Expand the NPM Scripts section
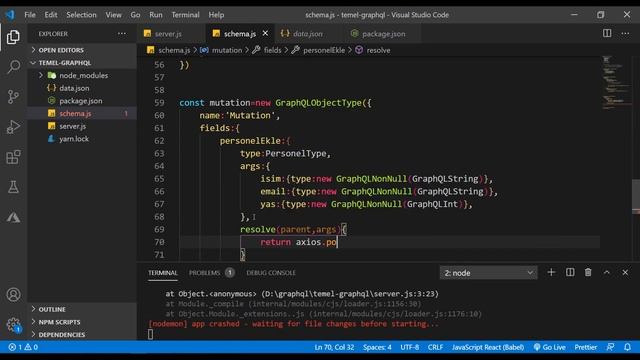The width and height of the screenshot is (640, 360). pyautogui.click(x=82, y=322)
